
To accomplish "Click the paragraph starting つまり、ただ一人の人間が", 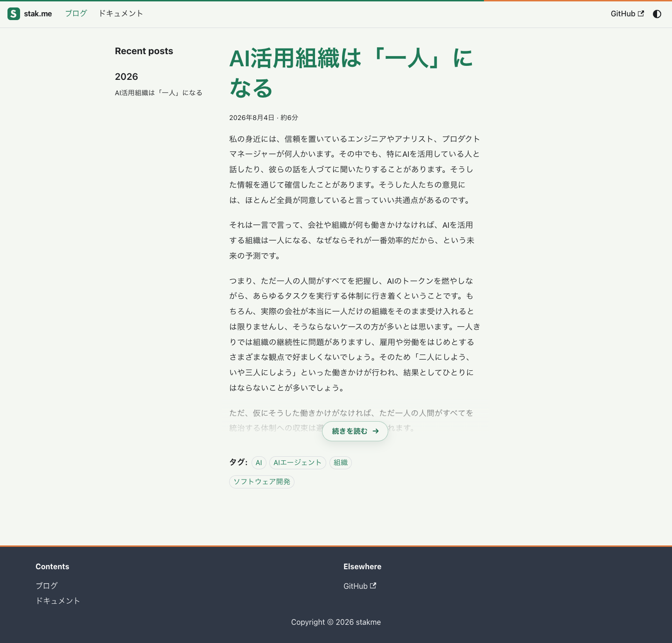I will click(355, 334).
